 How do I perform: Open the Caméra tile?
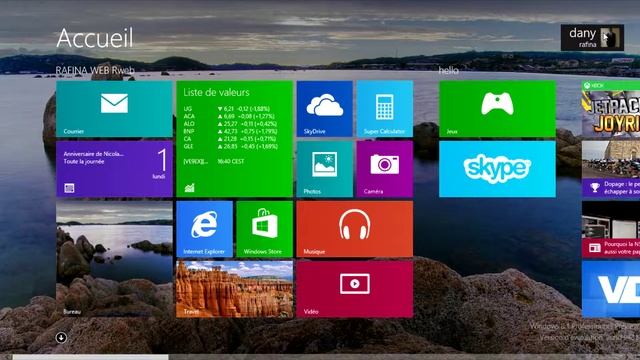click(x=384, y=169)
